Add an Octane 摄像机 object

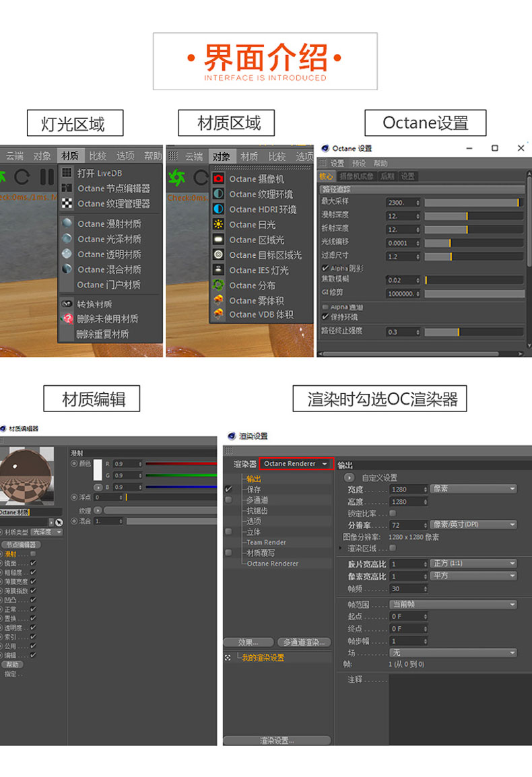point(257,179)
